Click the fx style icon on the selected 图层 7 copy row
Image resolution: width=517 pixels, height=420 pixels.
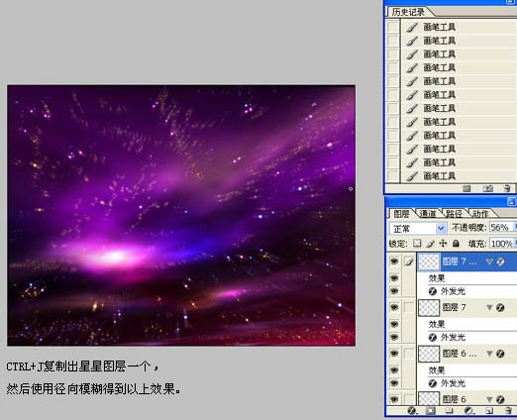point(500,262)
